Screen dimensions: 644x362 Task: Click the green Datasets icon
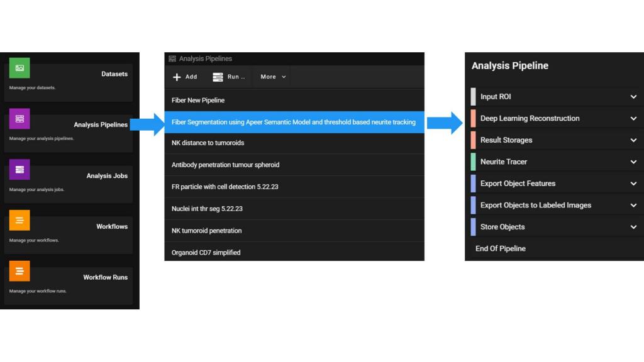point(19,68)
